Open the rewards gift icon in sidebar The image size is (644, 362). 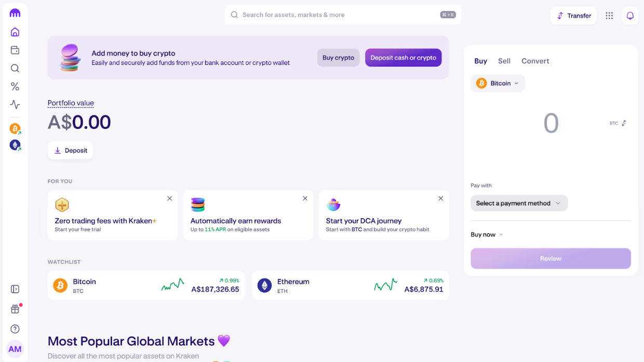15,309
